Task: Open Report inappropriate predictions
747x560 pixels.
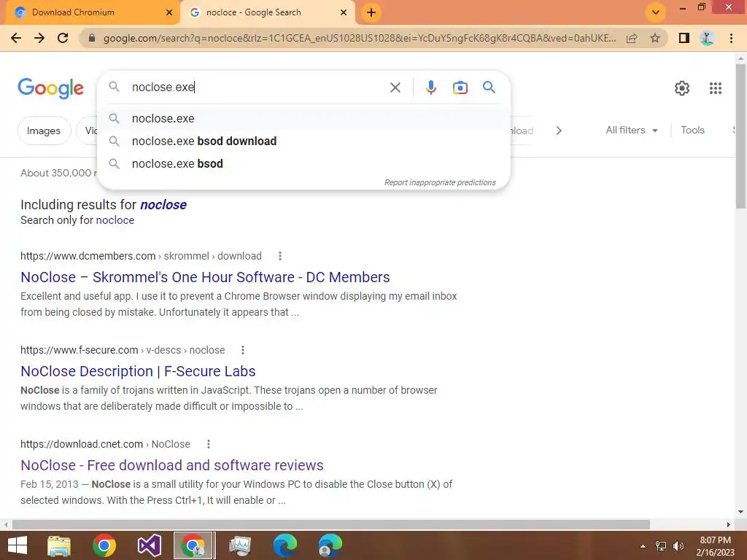Action: pyautogui.click(x=440, y=182)
